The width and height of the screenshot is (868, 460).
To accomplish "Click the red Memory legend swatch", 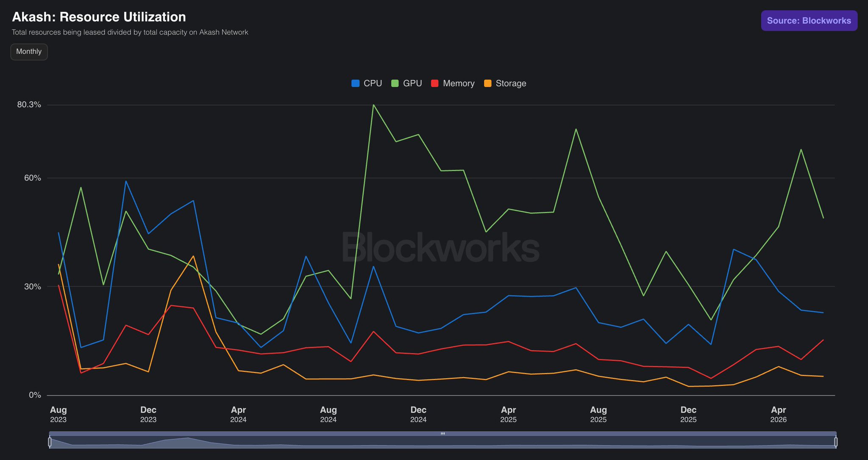I will [x=435, y=84].
